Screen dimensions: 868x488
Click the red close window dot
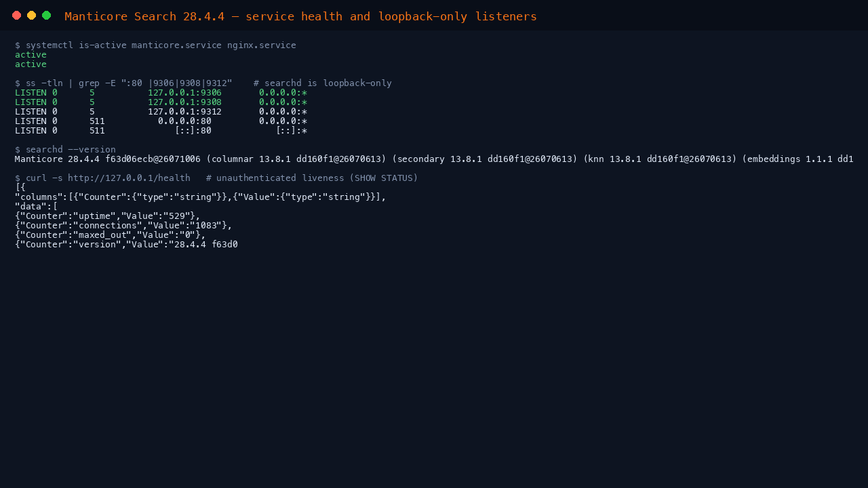pyautogui.click(x=17, y=16)
